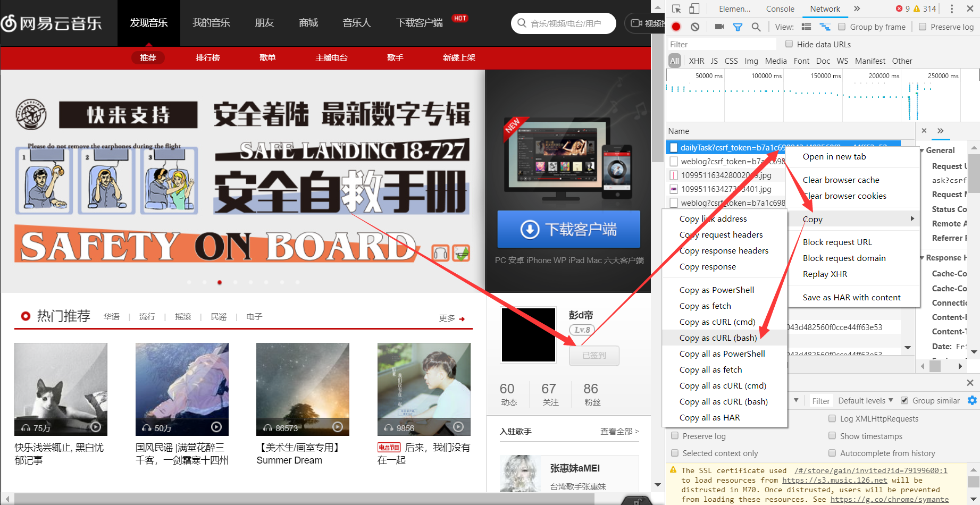Click the blue 下载客户端 download button
This screenshot has height=505, width=980.
(568, 229)
